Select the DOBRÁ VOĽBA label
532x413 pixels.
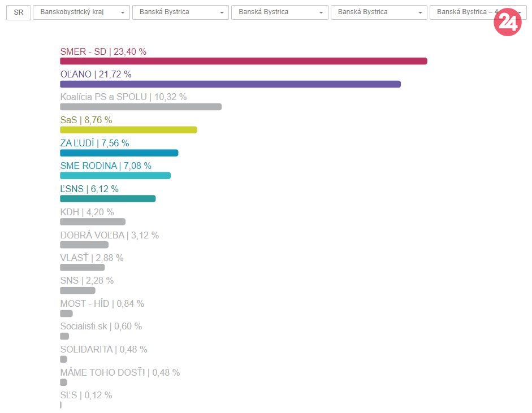(x=109, y=235)
